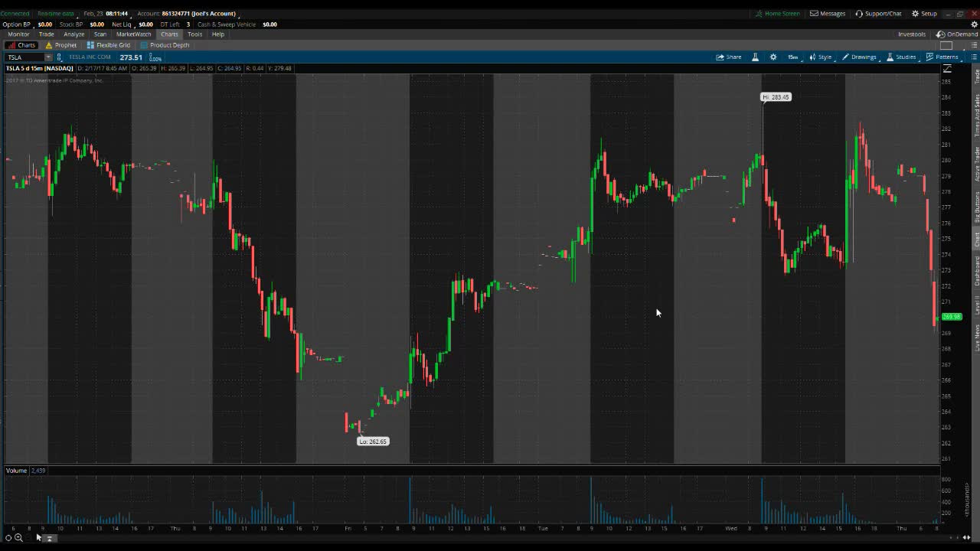Open the Style dropdown

coord(821,57)
